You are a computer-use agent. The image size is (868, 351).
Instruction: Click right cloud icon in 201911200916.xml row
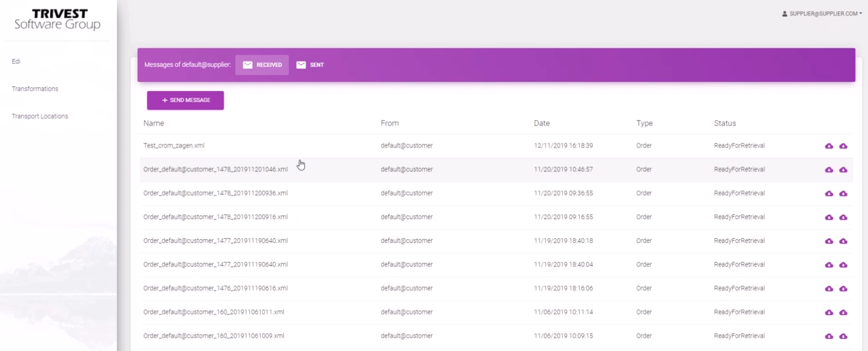click(x=843, y=217)
